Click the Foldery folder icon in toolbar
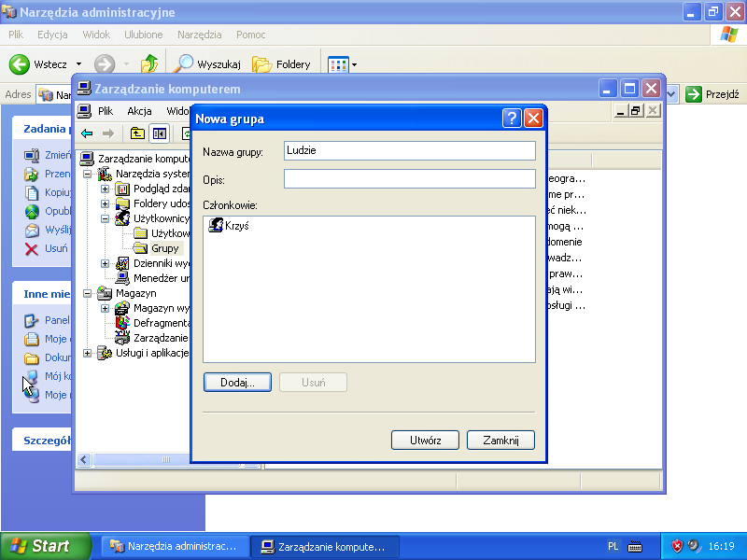The width and height of the screenshot is (747, 560). [x=262, y=64]
